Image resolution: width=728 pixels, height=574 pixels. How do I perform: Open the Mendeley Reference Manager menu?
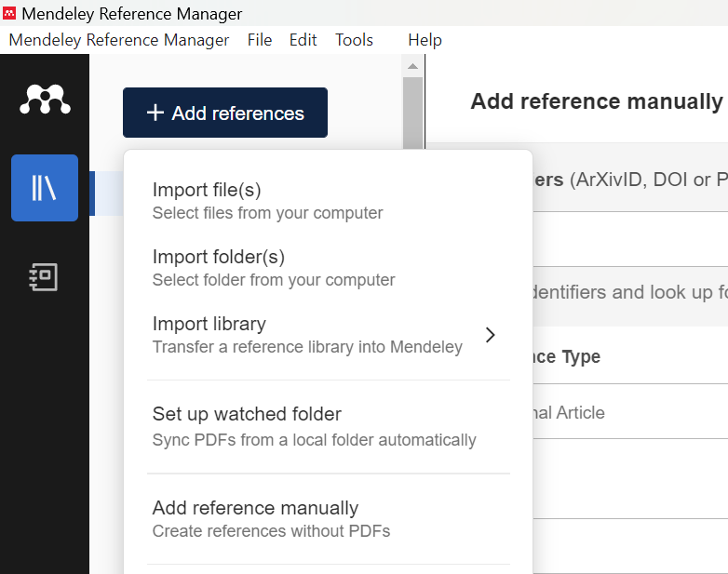(119, 40)
